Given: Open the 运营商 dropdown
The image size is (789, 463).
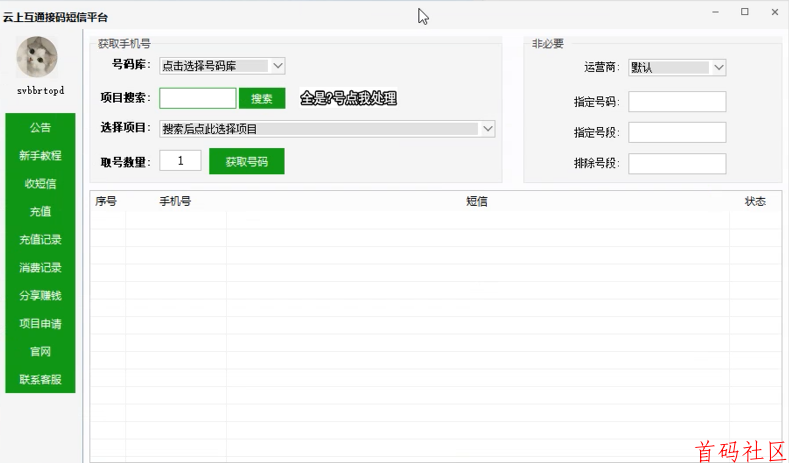Looking at the screenshot, I should 677,67.
